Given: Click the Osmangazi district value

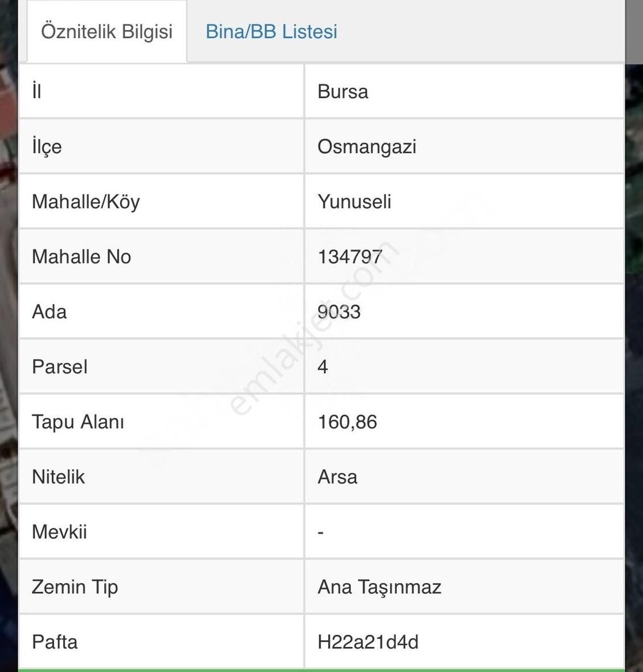Looking at the screenshot, I should [367, 146].
